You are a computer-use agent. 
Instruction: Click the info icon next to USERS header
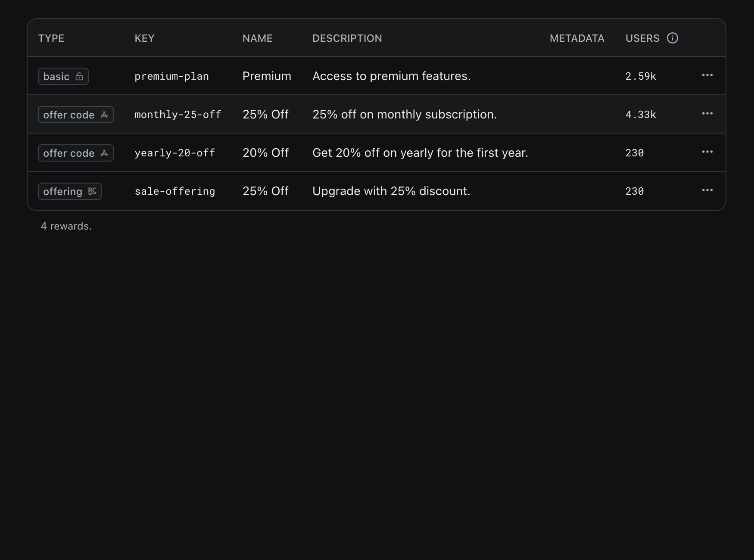(673, 38)
